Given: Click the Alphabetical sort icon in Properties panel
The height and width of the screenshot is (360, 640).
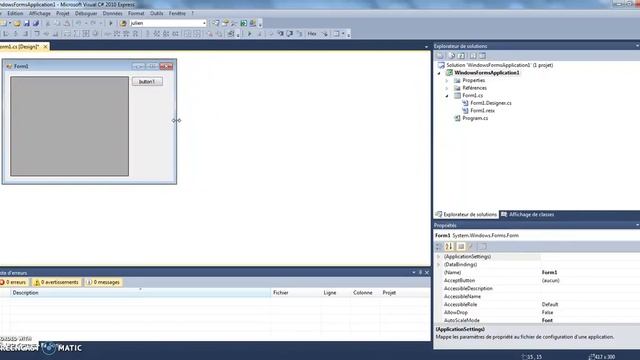Looking at the screenshot, I should tap(449, 247).
